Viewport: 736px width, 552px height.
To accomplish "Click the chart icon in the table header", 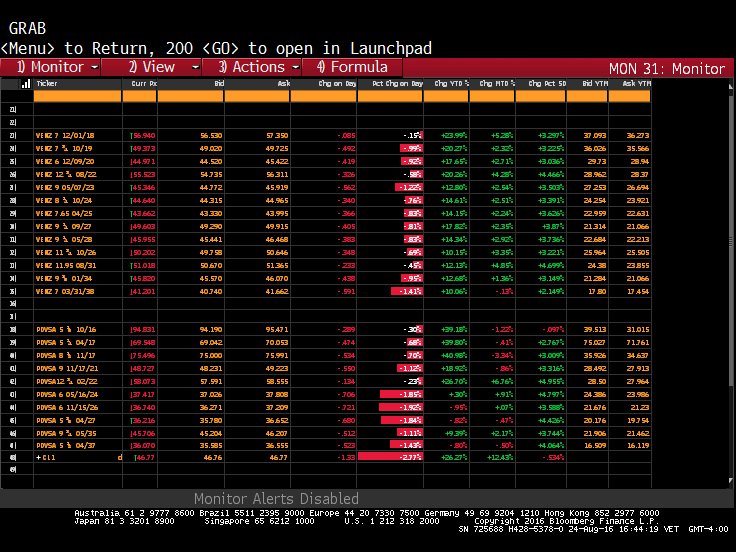I will pyautogui.click(x=26, y=84).
